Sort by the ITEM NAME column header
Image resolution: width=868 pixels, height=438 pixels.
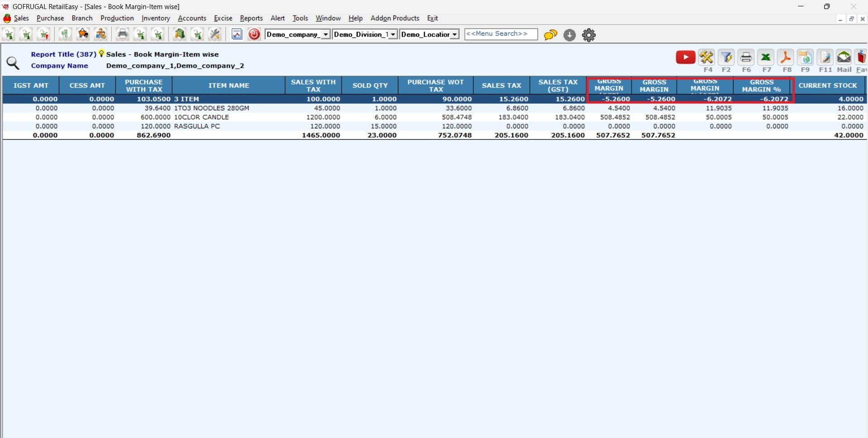pos(228,85)
